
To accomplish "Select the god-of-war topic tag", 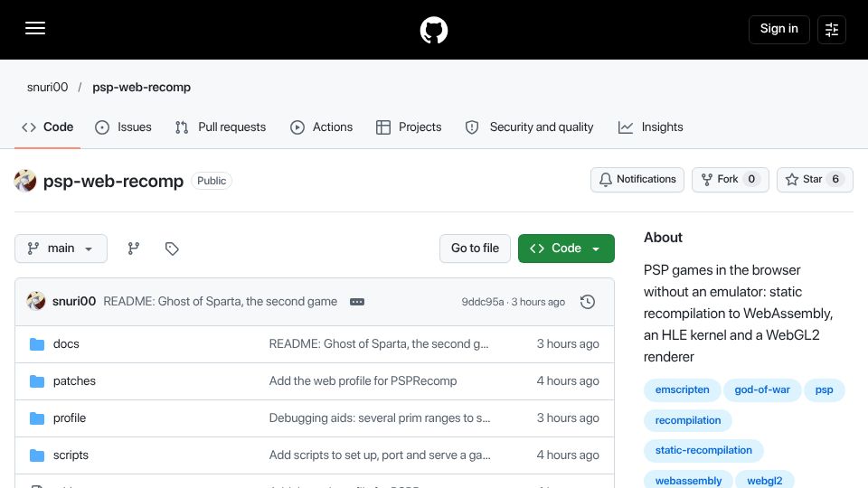I will pyautogui.click(x=762, y=390).
